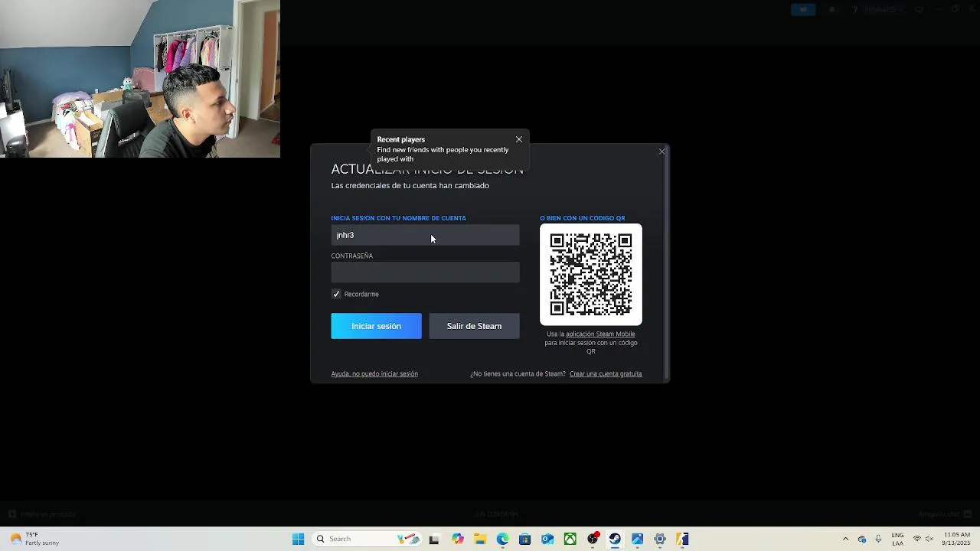The height and width of the screenshot is (551, 980).
Task: Click the Iniciar sesión button
Action: [376, 326]
